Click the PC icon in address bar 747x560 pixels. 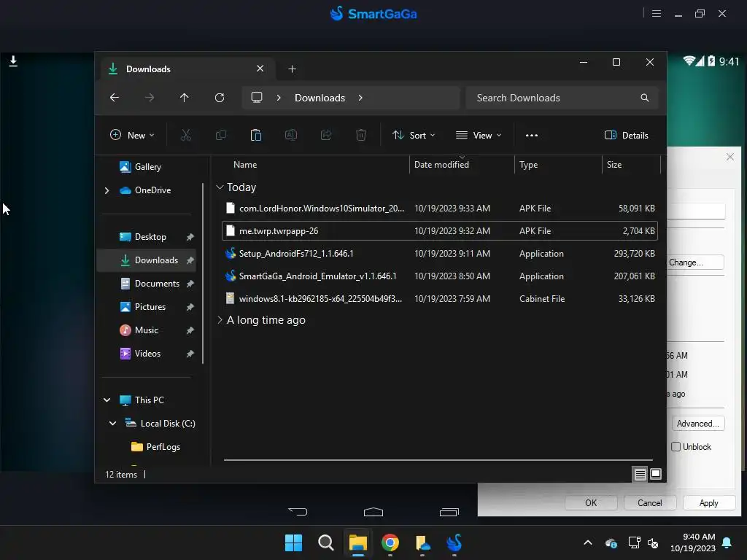257,98
